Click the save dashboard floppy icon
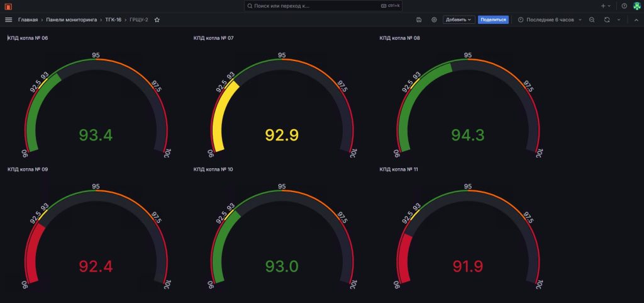This screenshot has width=644, height=303. coord(419,20)
